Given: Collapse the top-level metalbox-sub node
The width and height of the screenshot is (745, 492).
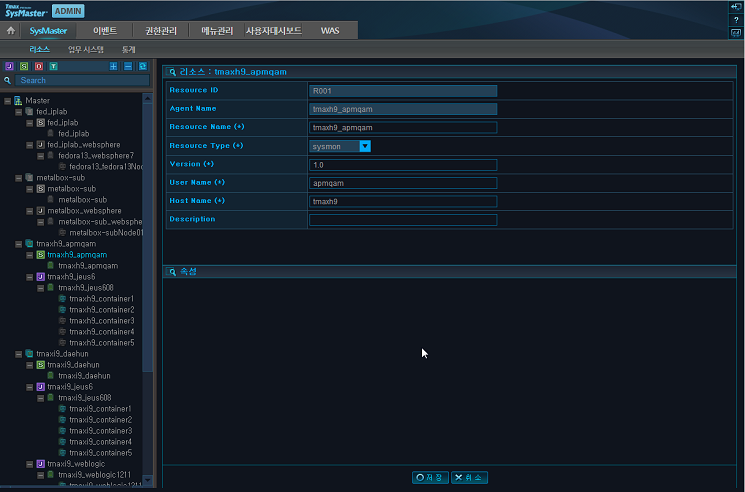Looking at the screenshot, I should click(x=19, y=178).
